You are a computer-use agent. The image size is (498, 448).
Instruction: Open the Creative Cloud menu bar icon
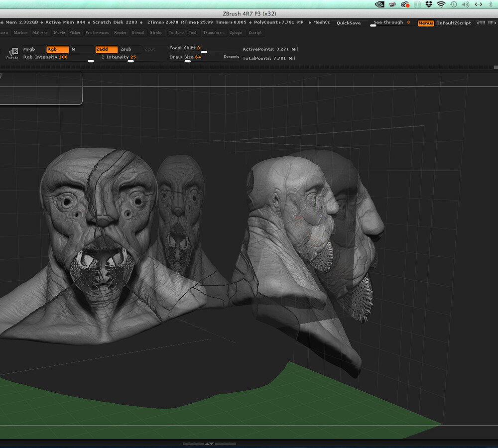tap(405, 4)
